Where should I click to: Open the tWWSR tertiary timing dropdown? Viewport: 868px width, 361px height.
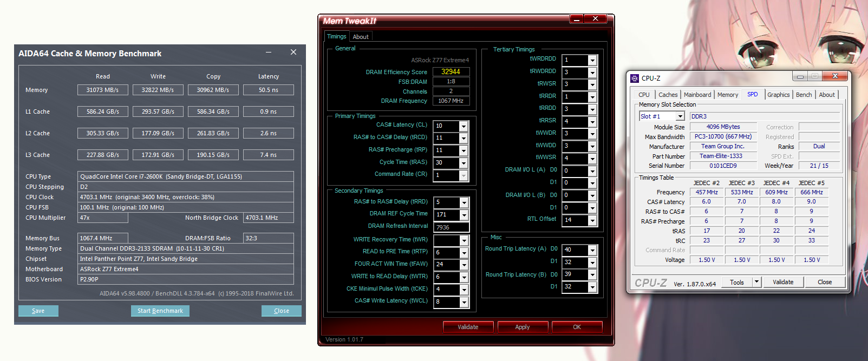592,159
